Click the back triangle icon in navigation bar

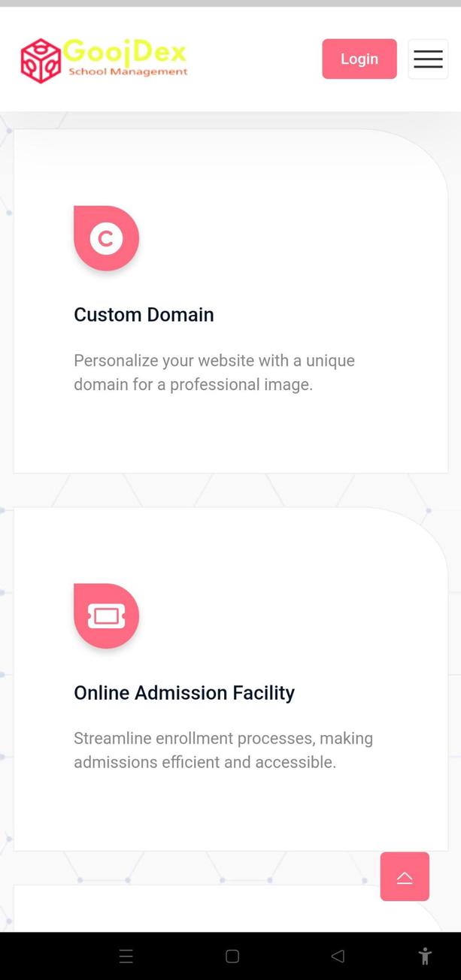[x=338, y=956]
